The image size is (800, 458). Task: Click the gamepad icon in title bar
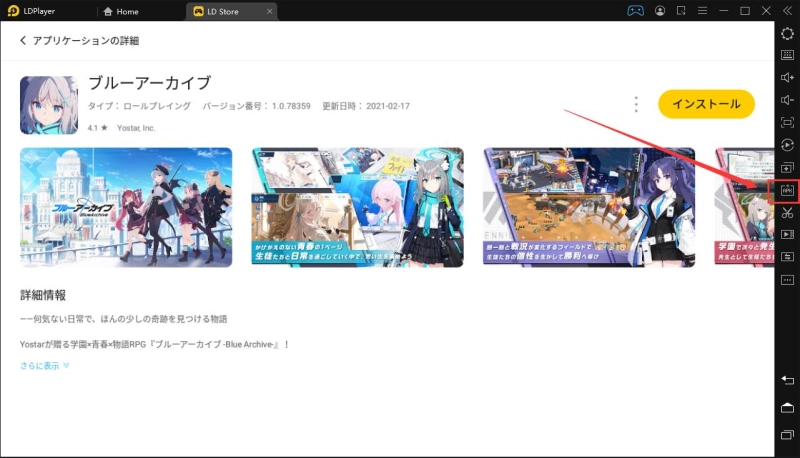click(x=635, y=11)
